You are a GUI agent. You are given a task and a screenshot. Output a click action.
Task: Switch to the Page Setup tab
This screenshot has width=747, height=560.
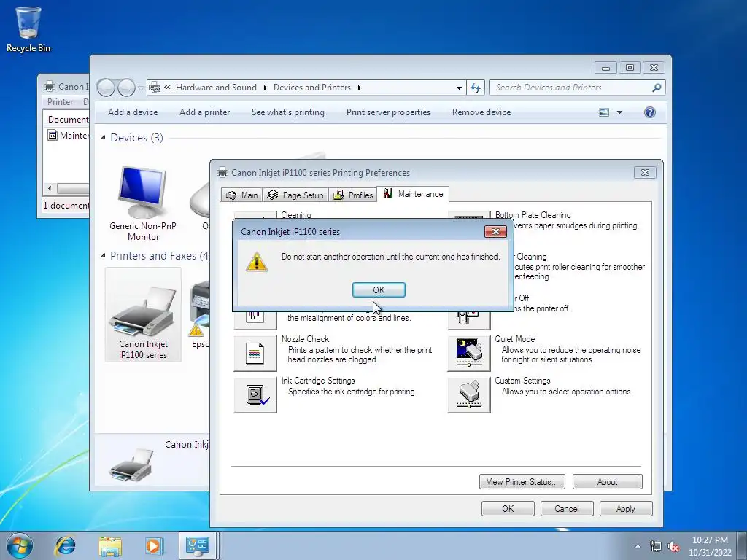pyautogui.click(x=295, y=195)
